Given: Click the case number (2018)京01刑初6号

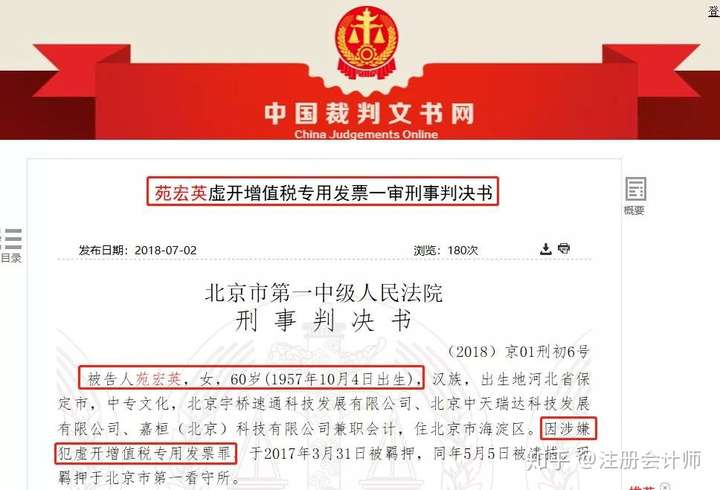Looking at the screenshot, I should click(519, 352).
